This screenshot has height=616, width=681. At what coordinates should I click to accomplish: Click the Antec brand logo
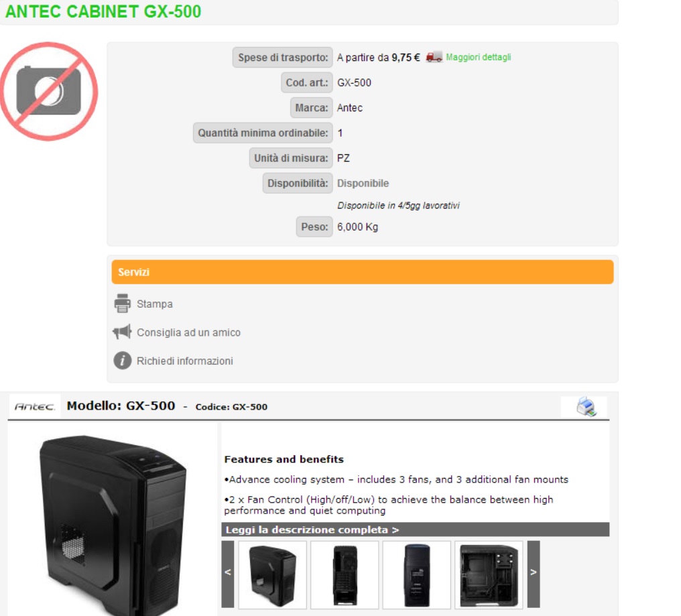point(35,407)
